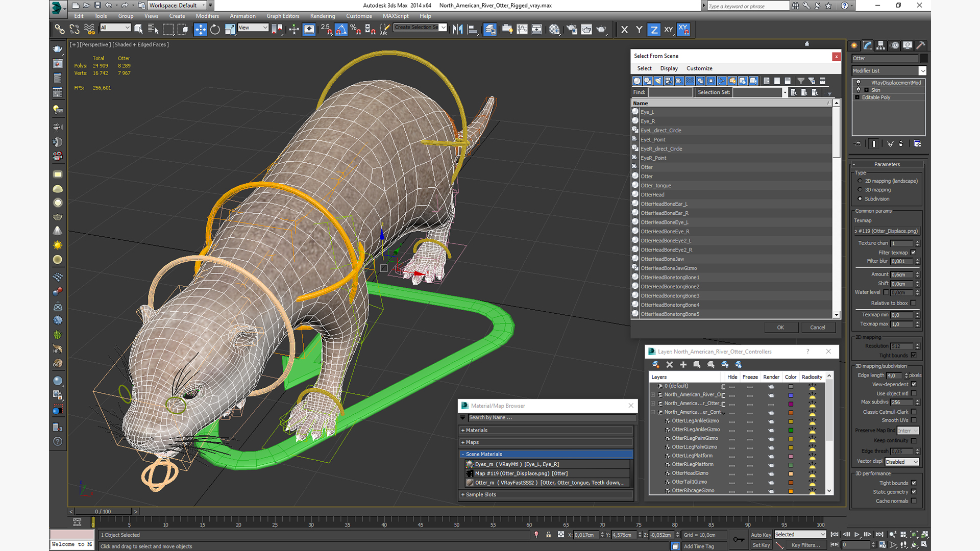Viewport: 980px width, 551px height.
Task: Click Delete layer X icon in Layer dialog
Action: 670,364
